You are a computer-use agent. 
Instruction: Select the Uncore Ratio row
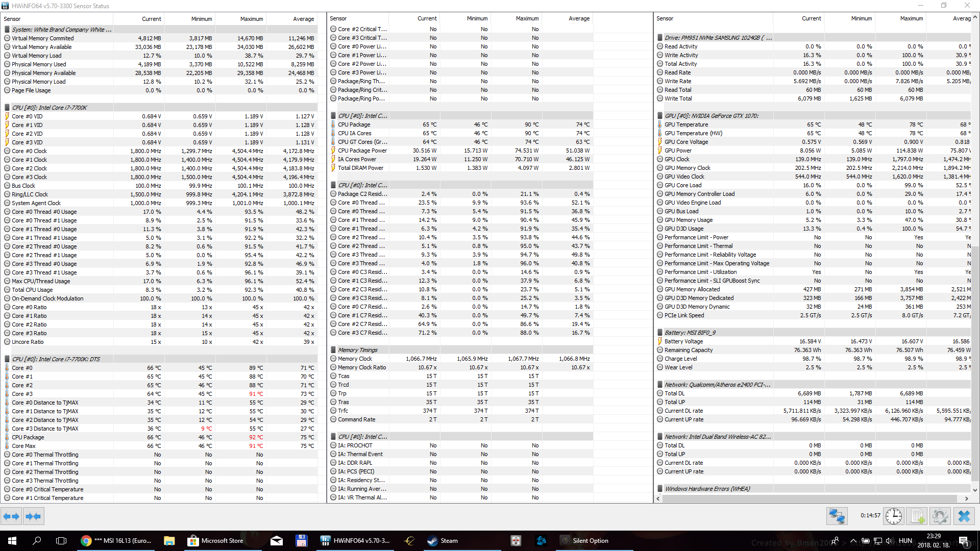[160, 342]
